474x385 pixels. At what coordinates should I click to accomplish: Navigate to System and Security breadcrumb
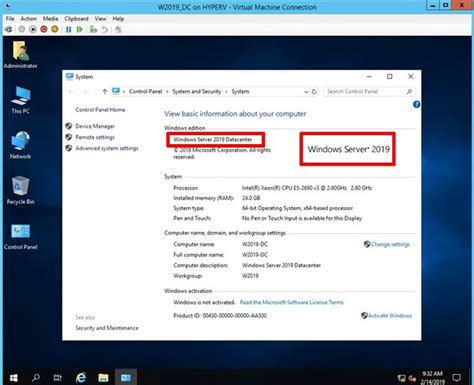pyautogui.click(x=197, y=91)
